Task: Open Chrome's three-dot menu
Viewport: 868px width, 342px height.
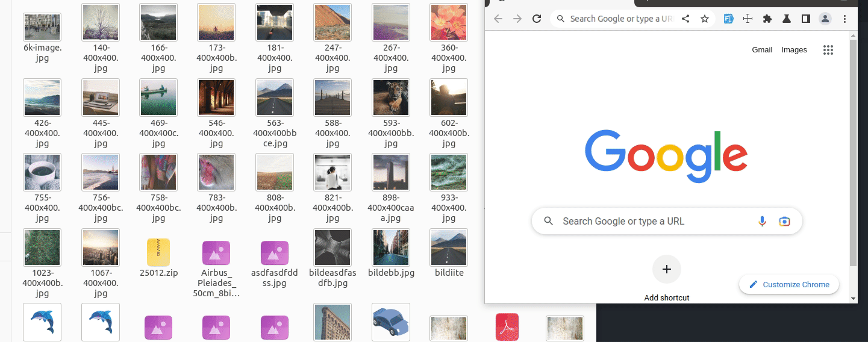Action: click(x=845, y=19)
